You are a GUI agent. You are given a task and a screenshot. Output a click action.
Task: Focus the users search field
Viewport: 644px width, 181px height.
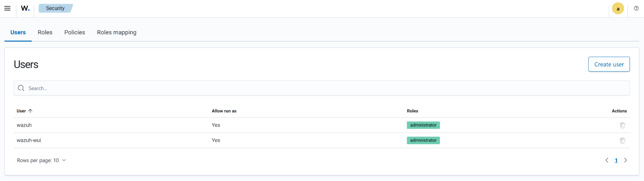pos(322,88)
